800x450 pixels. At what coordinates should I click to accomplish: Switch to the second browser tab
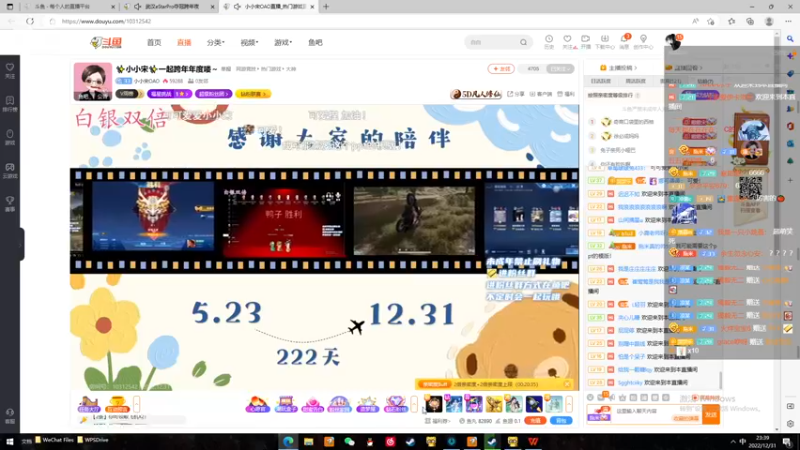tap(169, 7)
